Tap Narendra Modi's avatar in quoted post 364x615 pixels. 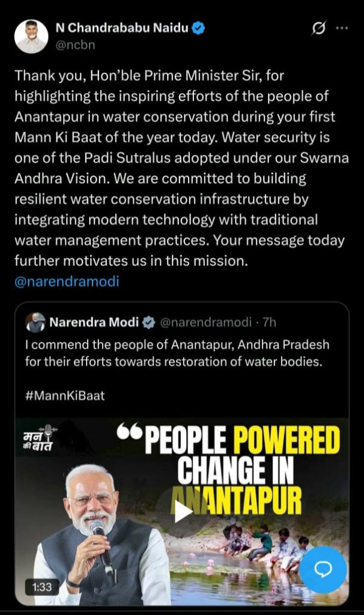click(x=35, y=323)
